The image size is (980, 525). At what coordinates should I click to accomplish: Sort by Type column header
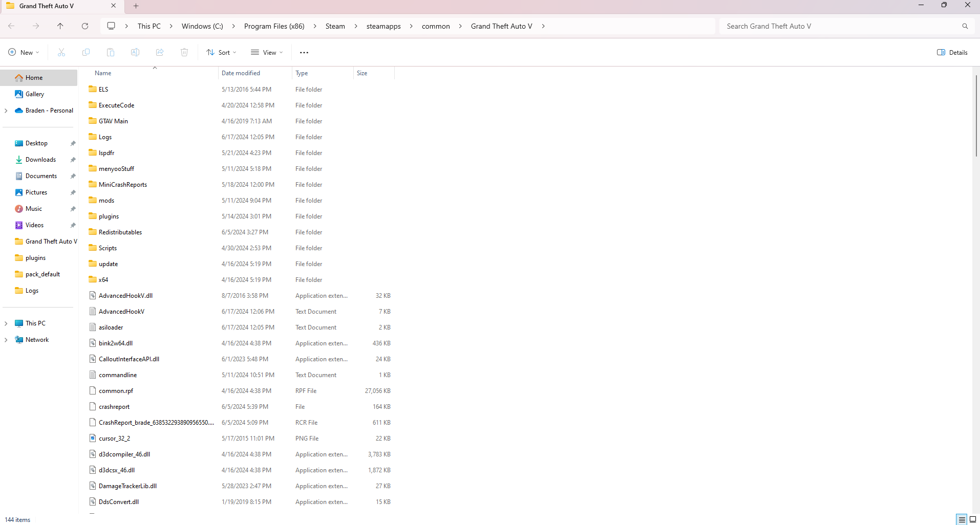pos(323,73)
